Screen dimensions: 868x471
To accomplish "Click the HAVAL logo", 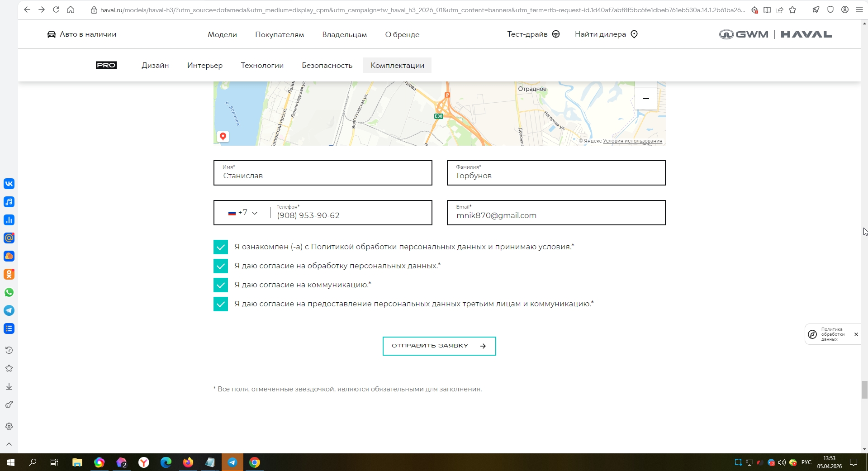I will tap(806, 34).
